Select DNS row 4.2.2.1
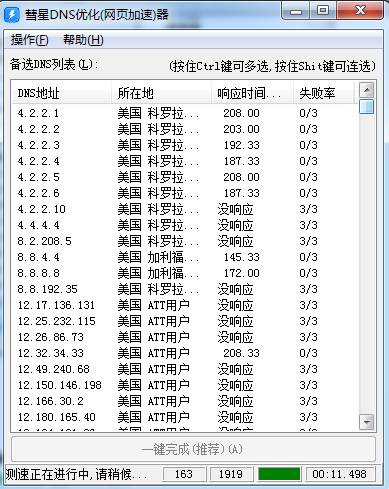Screen dimensions: 389x489 [185, 113]
